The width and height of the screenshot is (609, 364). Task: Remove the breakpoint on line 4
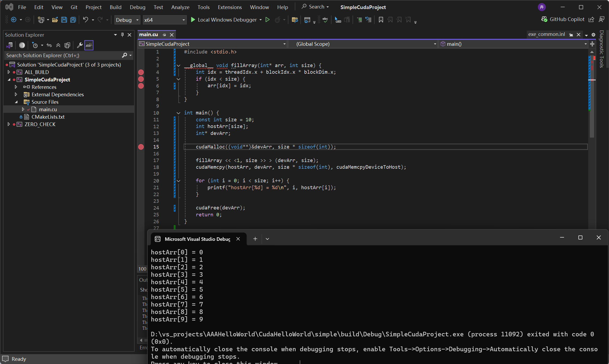[141, 72]
